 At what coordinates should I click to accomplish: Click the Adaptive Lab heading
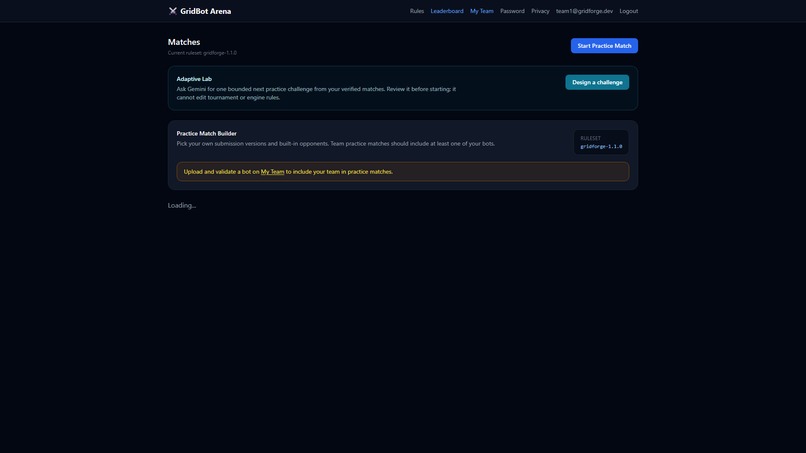click(194, 79)
